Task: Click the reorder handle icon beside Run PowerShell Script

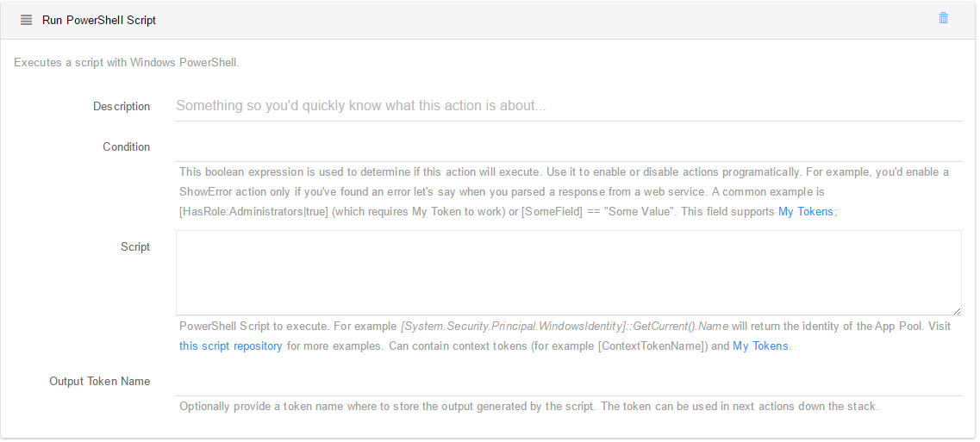Action: pos(26,20)
